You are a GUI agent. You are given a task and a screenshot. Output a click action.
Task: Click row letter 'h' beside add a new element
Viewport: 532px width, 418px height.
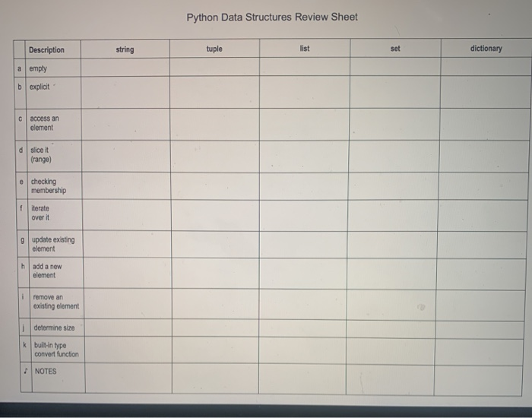(x=23, y=266)
